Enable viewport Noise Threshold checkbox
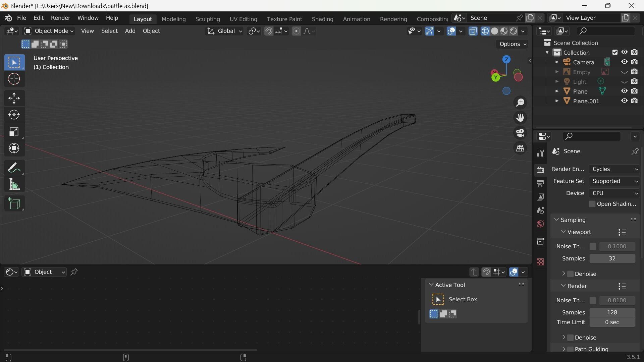 point(593,246)
